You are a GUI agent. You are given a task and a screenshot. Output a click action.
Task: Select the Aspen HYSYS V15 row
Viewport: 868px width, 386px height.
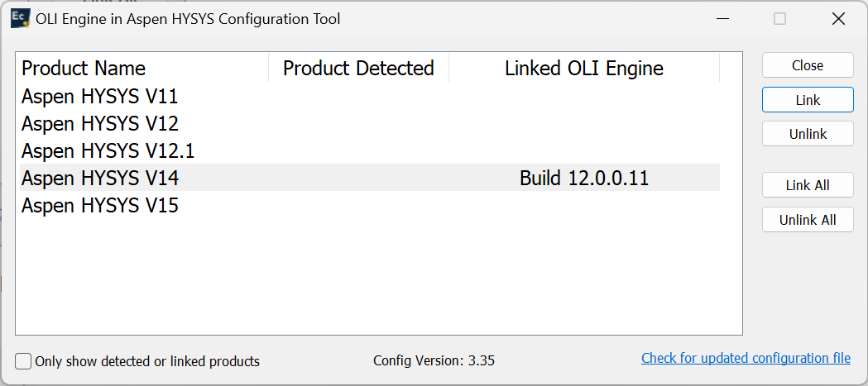(x=100, y=205)
